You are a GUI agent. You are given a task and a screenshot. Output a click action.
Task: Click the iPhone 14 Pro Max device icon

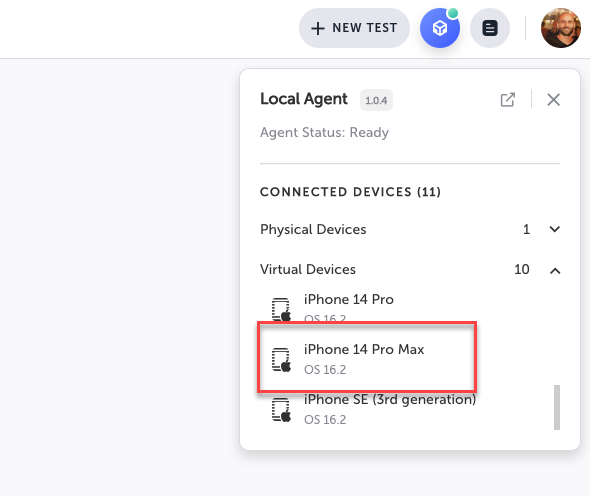pyautogui.click(x=281, y=360)
